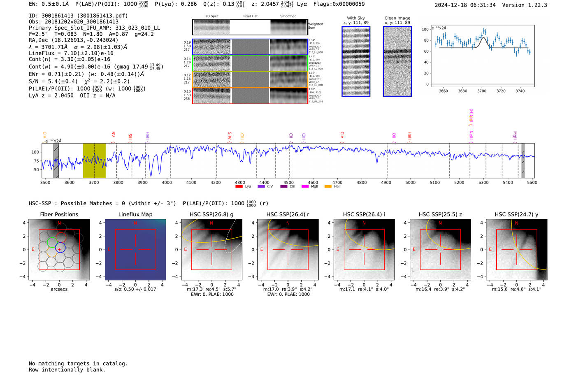Click the Lyα red legend swatch
Screen dimensions: 576x392
[x=239, y=186]
